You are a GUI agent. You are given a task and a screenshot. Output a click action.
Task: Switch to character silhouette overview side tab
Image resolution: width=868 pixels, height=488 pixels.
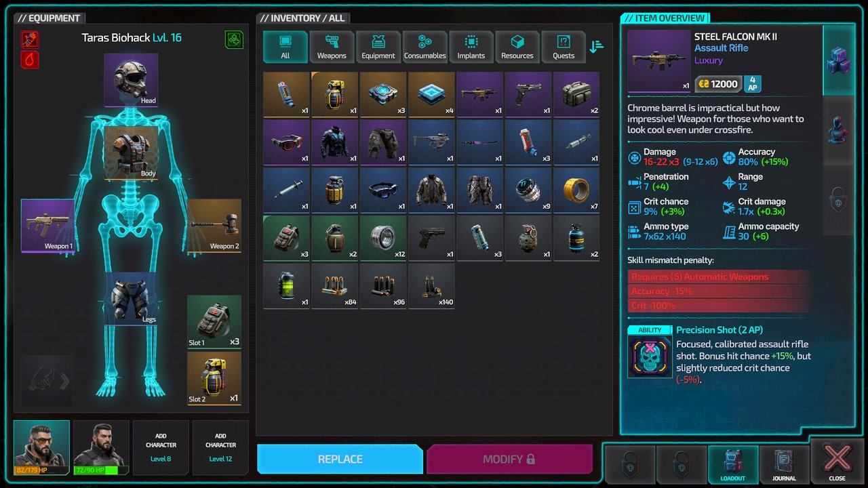click(x=839, y=129)
